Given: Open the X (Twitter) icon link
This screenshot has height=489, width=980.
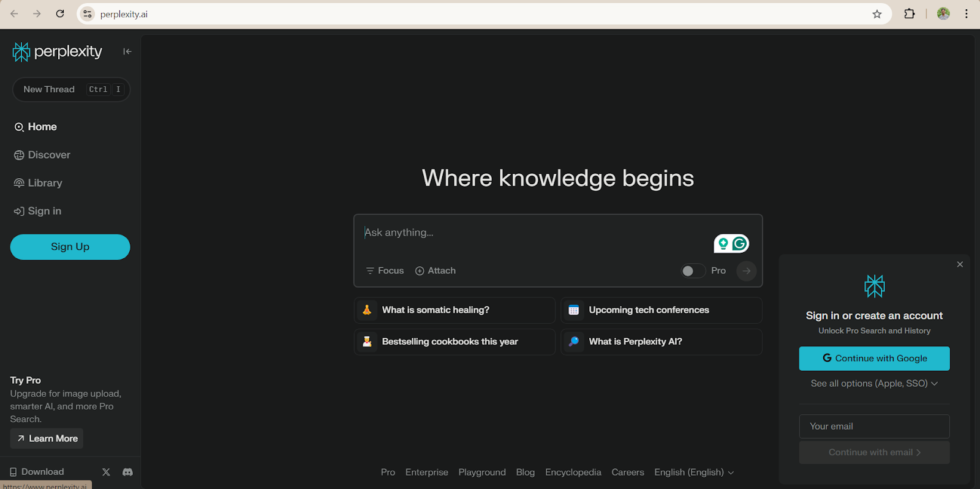Looking at the screenshot, I should click(x=106, y=472).
